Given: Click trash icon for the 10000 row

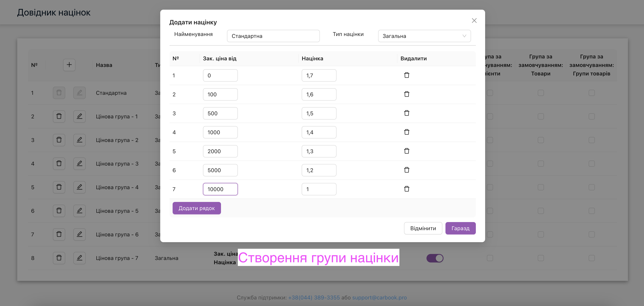Looking at the screenshot, I should (x=407, y=189).
